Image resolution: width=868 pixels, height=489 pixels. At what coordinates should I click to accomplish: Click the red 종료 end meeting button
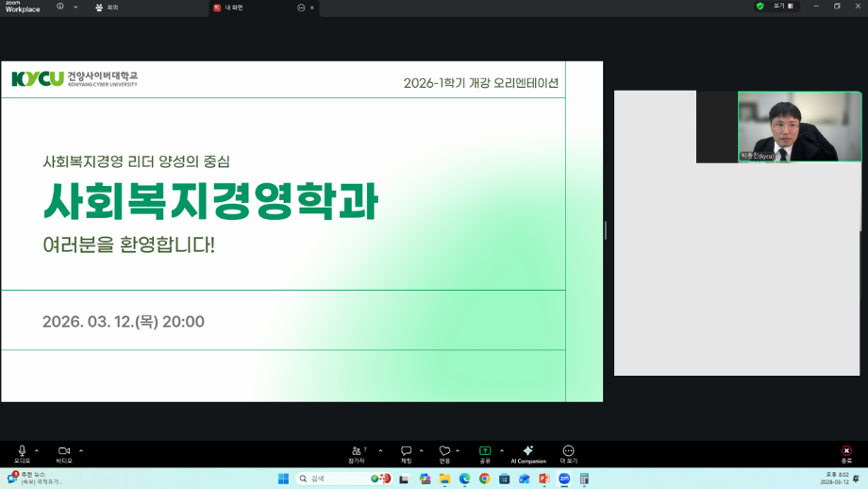tap(846, 454)
